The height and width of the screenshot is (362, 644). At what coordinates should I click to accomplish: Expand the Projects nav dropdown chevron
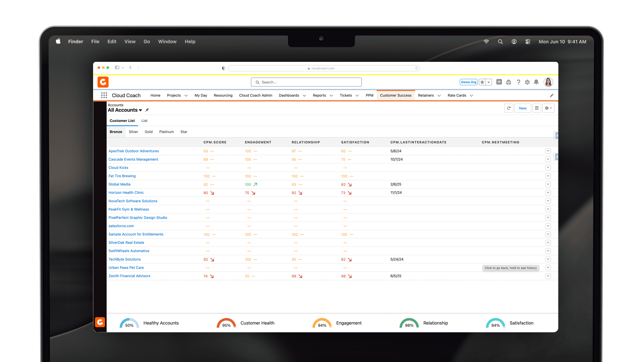(x=186, y=95)
